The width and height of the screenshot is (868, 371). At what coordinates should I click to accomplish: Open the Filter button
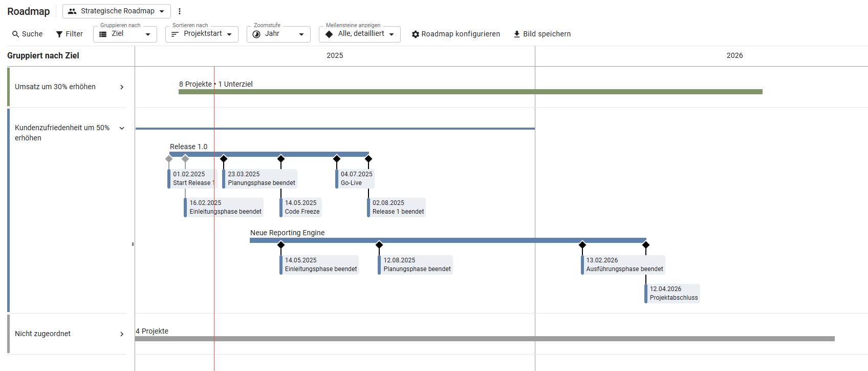[x=70, y=34]
